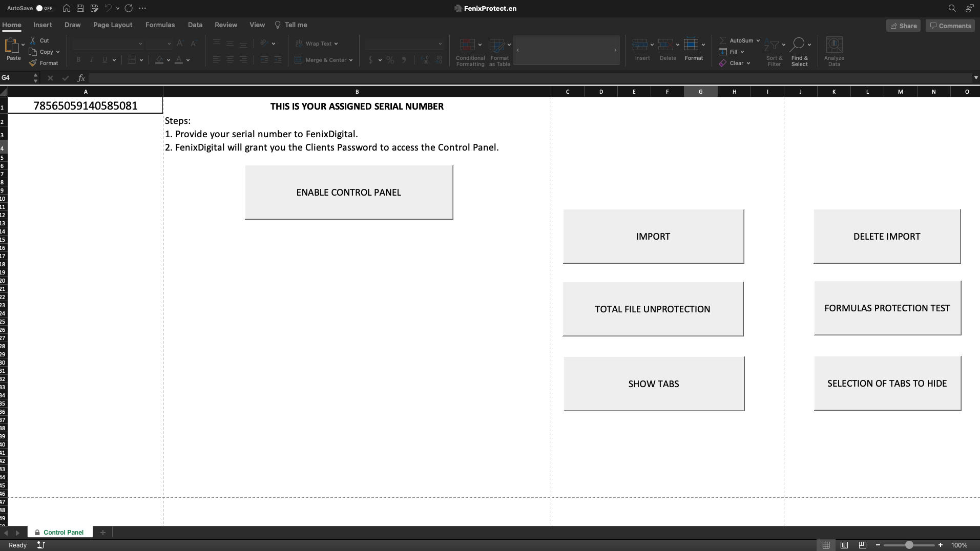Open the Format dropdown arrow in Cells group

point(703,45)
